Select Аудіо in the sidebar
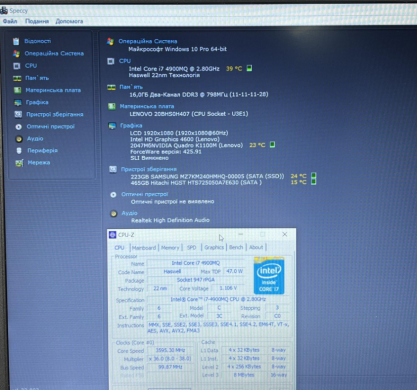 [x=35, y=138]
